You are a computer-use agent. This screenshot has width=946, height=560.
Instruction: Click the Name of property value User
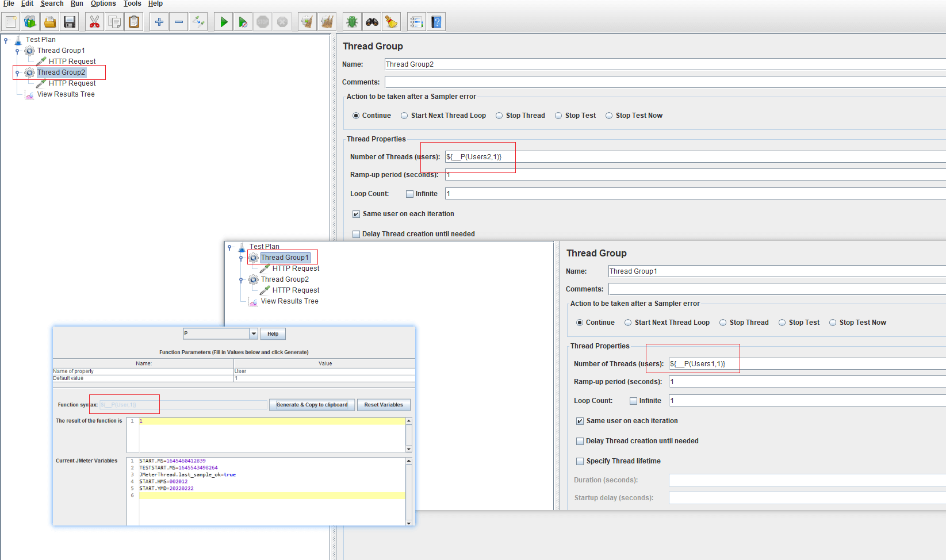click(324, 371)
